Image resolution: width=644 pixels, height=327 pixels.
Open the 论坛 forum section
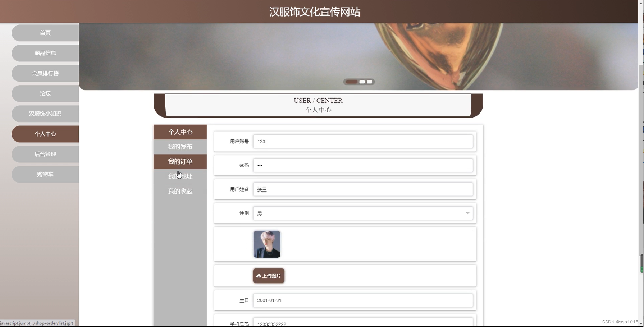[45, 93]
